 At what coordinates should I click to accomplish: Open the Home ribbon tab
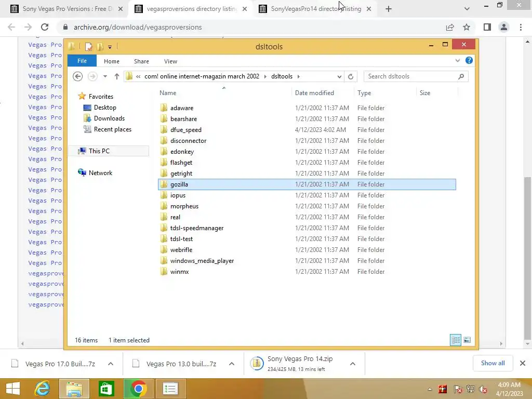pyautogui.click(x=112, y=61)
